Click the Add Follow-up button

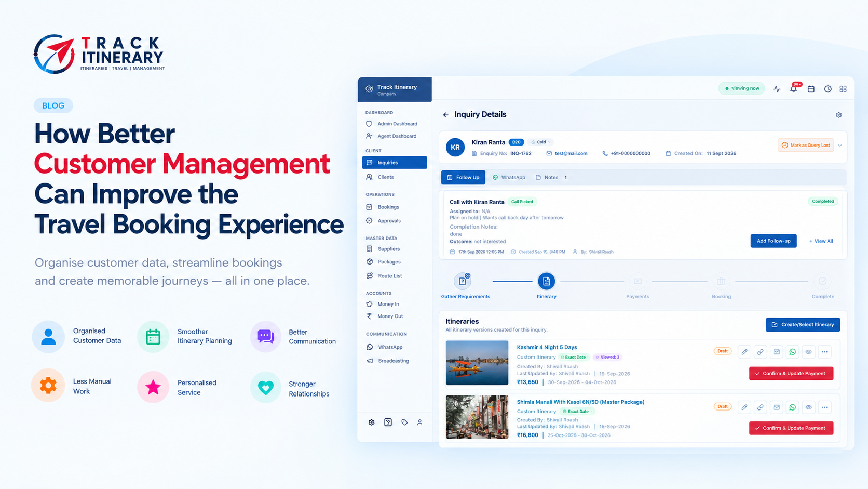(x=774, y=241)
